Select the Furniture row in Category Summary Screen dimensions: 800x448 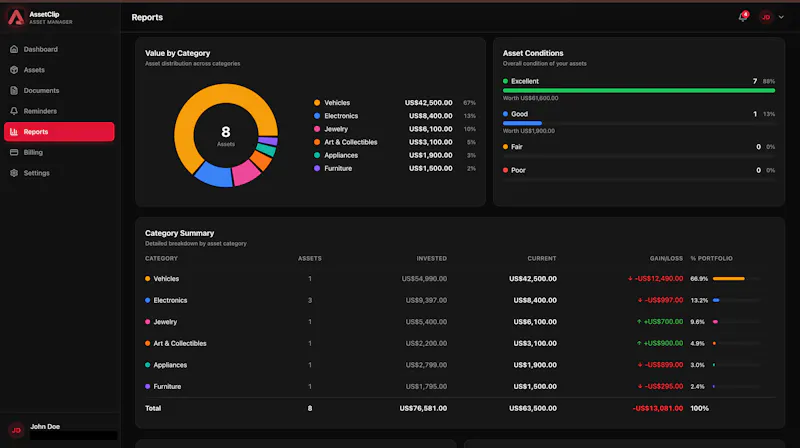460,387
